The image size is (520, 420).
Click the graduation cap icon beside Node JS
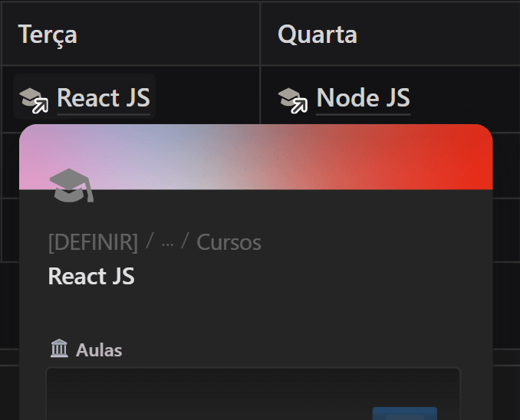click(x=293, y=99)
